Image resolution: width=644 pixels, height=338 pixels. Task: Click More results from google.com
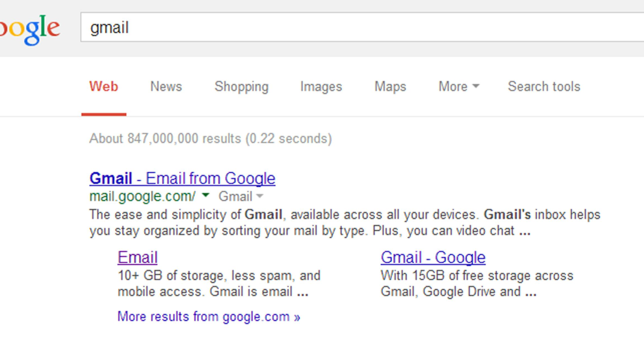pos(208,317)
